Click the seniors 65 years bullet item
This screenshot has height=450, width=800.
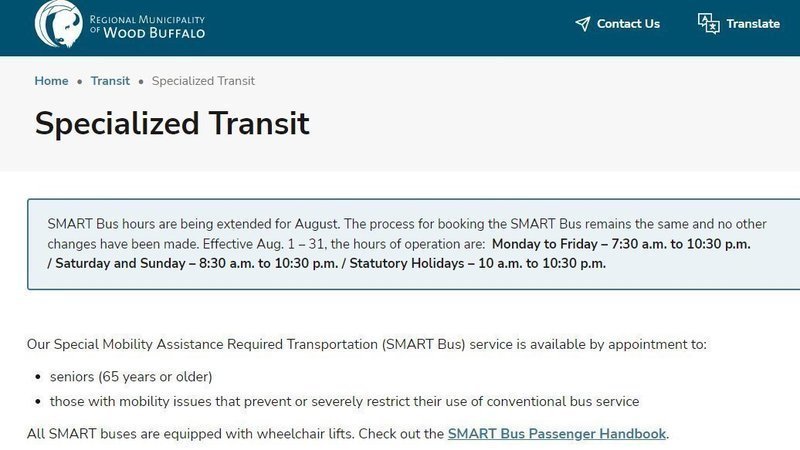click(x=131, y=377)
